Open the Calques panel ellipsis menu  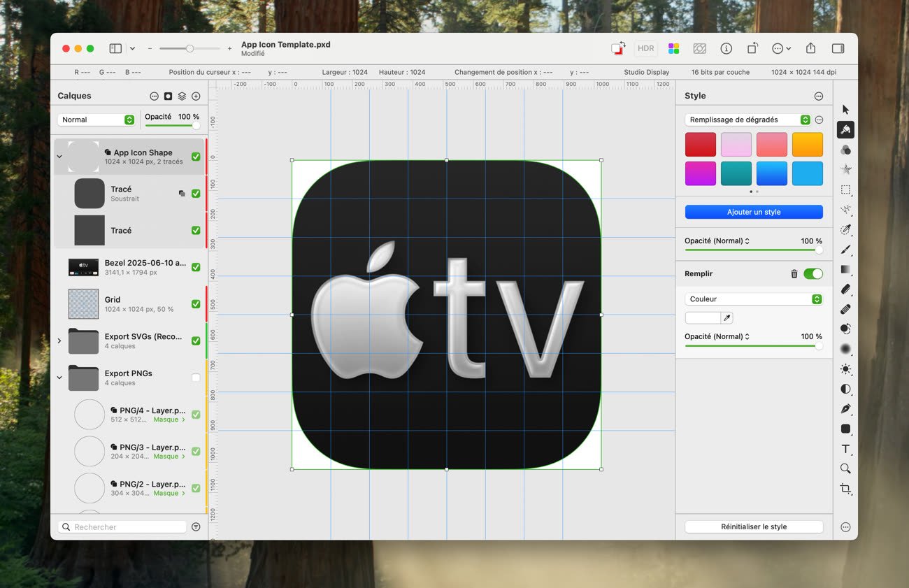pos(154,96)
